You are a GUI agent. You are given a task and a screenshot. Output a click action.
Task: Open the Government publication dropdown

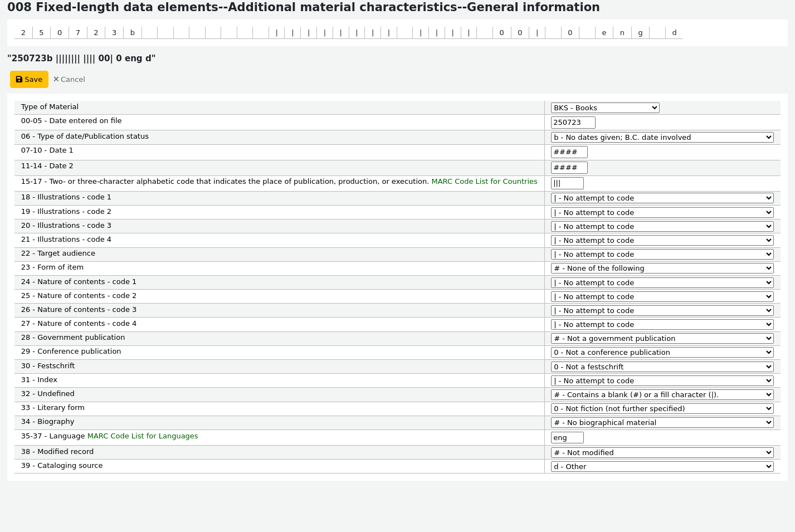coord(662,339)
